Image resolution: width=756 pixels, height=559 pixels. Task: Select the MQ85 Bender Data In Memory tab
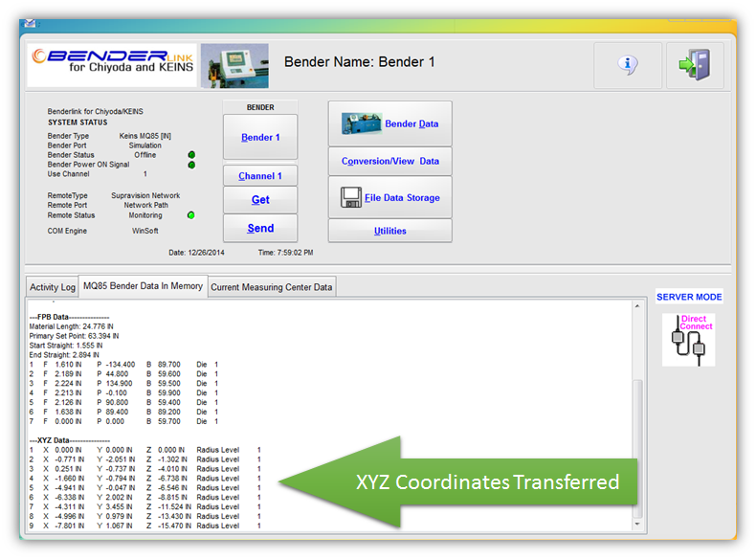(x=143, y=286)
